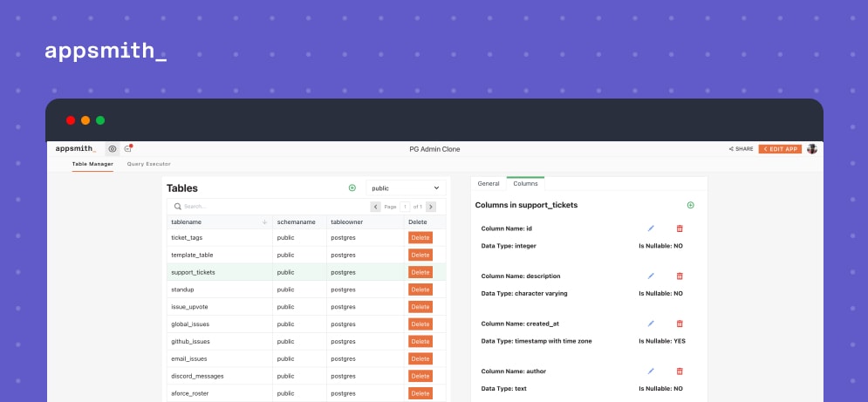Image resolution: width=868 pixels, height=402 pixels.
Task: Switch to Table Manager page tab
Action: (x=92, y=164)
